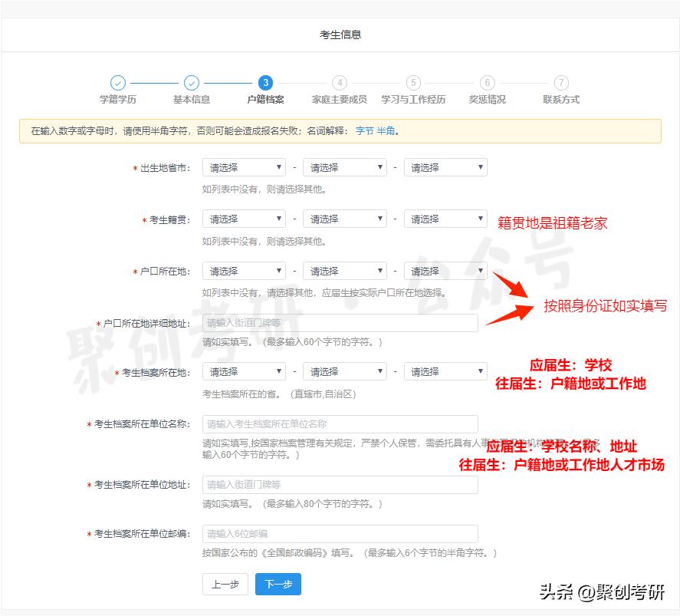Open the first 考生档案所在地 dropdown
The image size is (680, 616).
coord(243,371)
